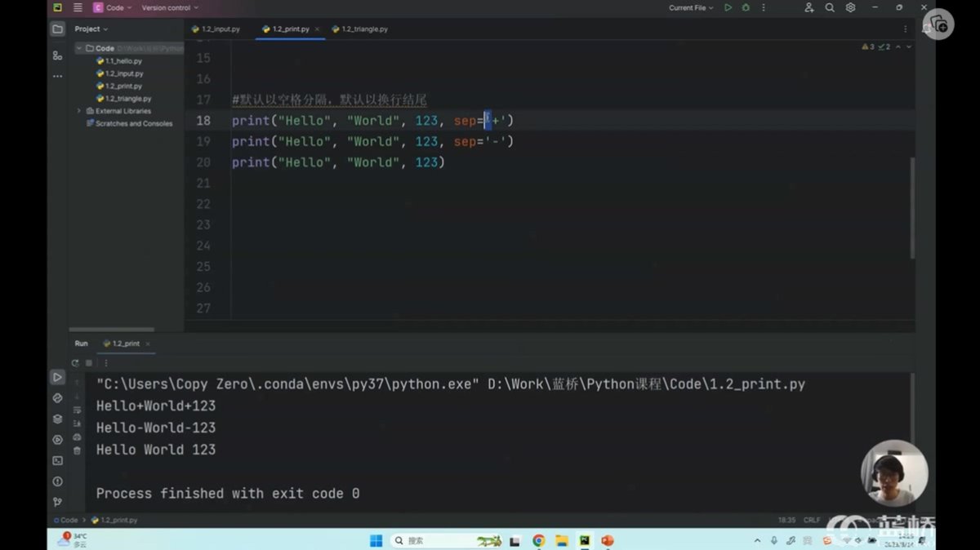Screen dimensions: 980x550
Task: Click Code breadcrumb in navigation bar
Action: click(x=67, y=520)
